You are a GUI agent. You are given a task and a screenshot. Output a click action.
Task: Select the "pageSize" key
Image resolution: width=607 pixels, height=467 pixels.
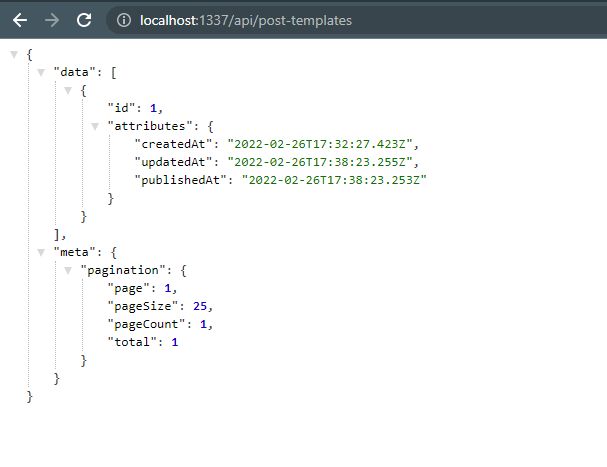coord(143,306)
